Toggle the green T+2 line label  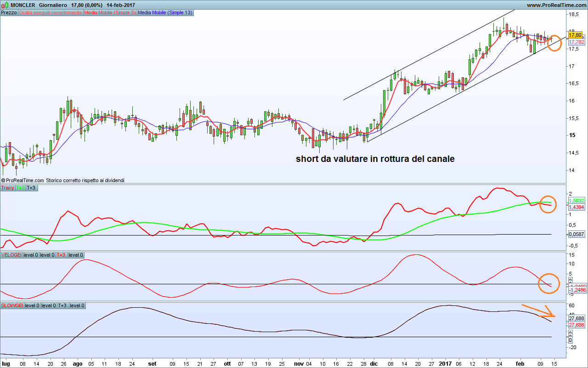click(x=21, y=188)
